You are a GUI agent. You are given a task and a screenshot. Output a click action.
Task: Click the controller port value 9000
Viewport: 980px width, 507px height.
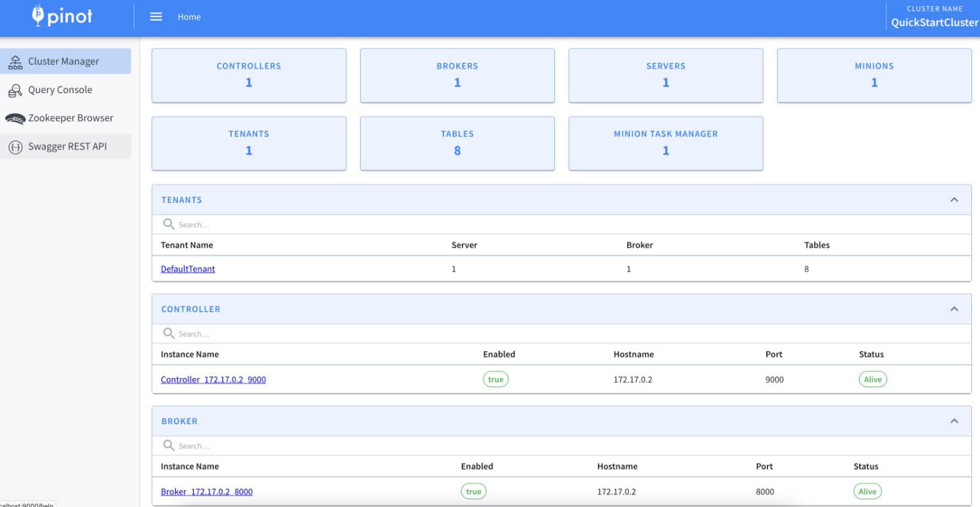pos(774,379)
